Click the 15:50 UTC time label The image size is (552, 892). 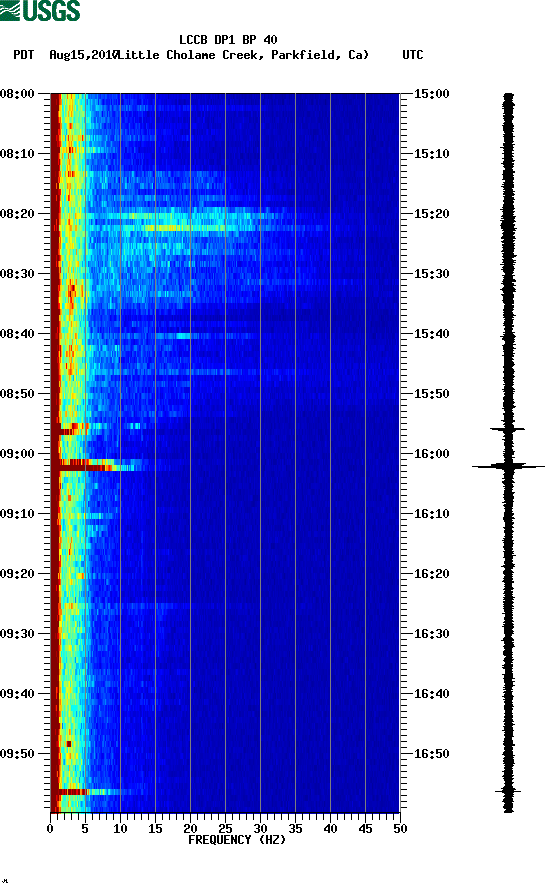click(431, 394)
